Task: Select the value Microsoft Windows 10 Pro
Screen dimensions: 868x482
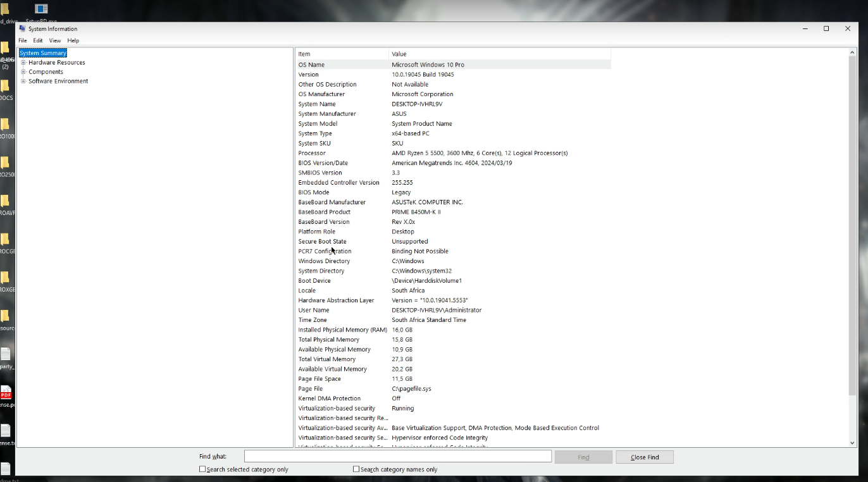Action: click(428, 65)
